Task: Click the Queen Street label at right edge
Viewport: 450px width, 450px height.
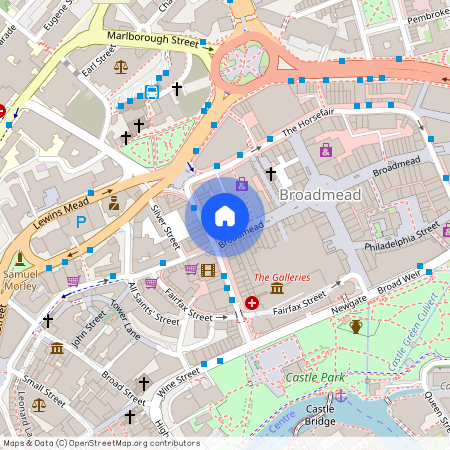Action: click(x=437, y=413)
